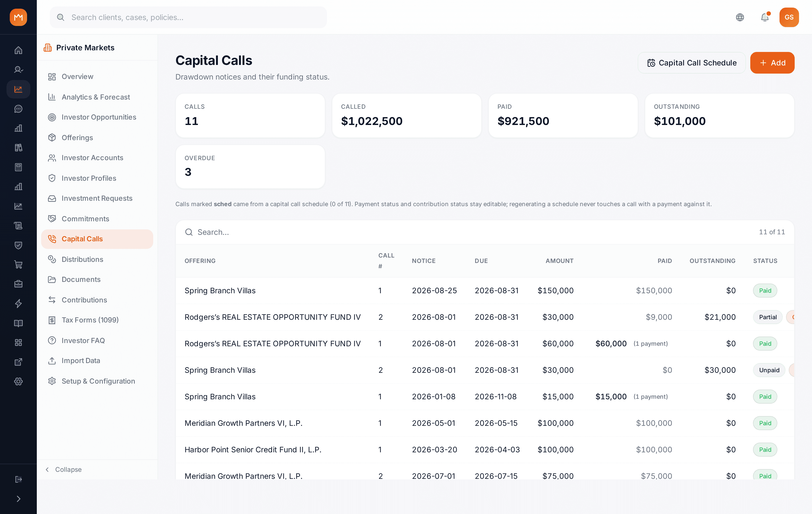The height and width of the screenshot is (514, 812).
Task: Expand the left rail with bottom chevron
Action: click(x=18, y=499)
